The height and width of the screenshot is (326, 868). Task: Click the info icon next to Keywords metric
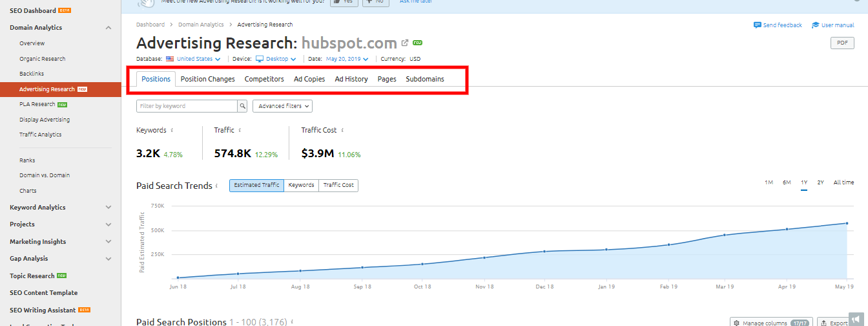pyautogui.click(x=172, y=130)
